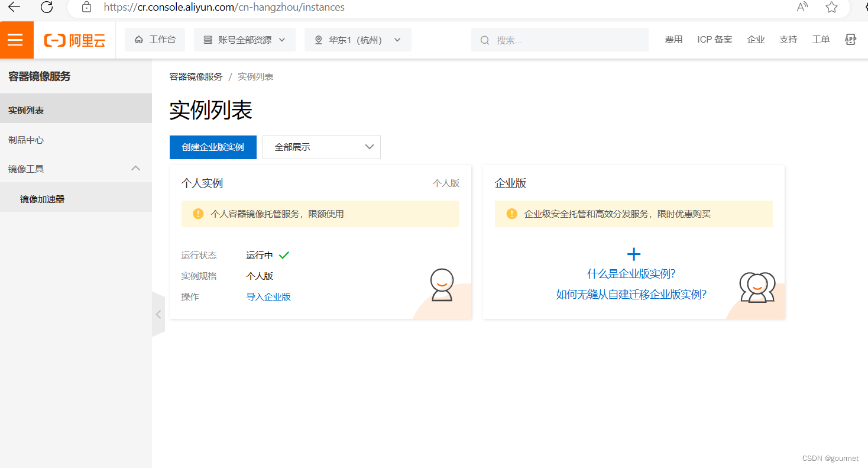Click the plus icon in the 企业版 card
The image size is (868, 468).
(x=633, y=254)
